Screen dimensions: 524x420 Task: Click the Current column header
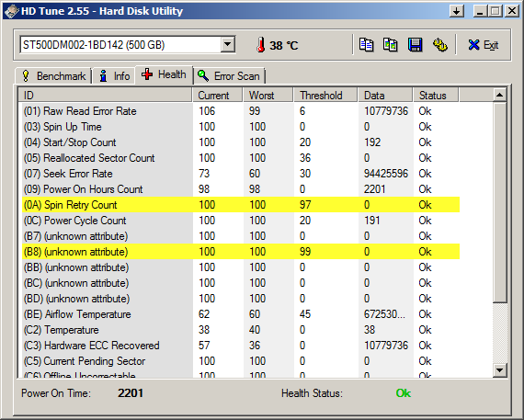point(218,96)
